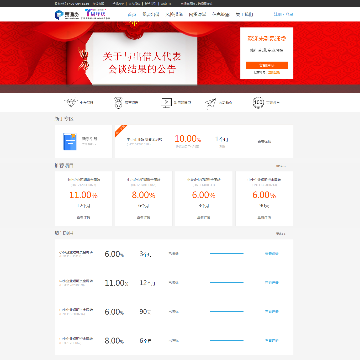Click the orange text link under banner button
The image size is (360, 360).
[x=274, y=72]
